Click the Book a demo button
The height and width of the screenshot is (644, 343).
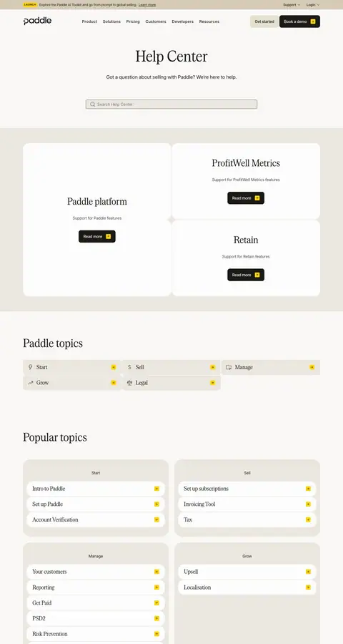[x=299, y=21]
